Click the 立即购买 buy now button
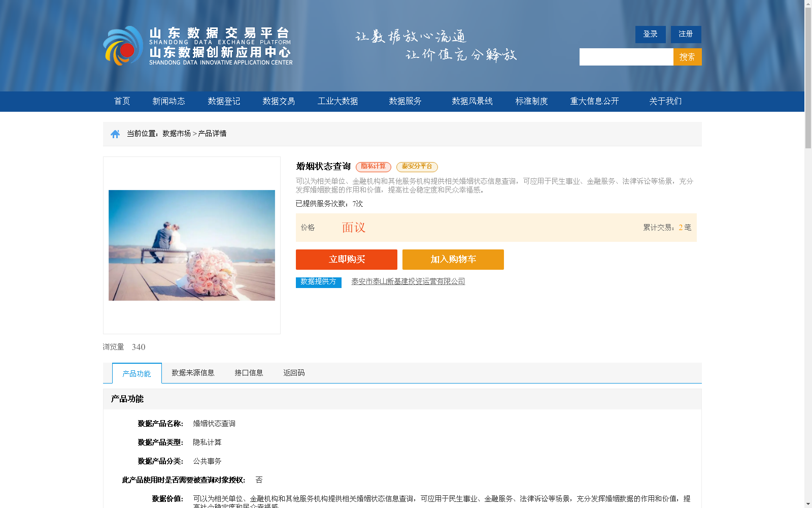 [347, 260]
